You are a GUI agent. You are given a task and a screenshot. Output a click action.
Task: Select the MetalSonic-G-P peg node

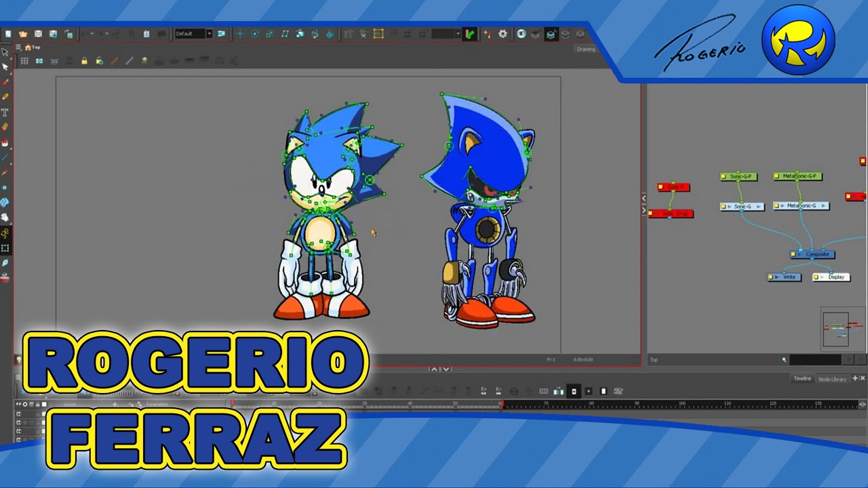pos(797,176)
